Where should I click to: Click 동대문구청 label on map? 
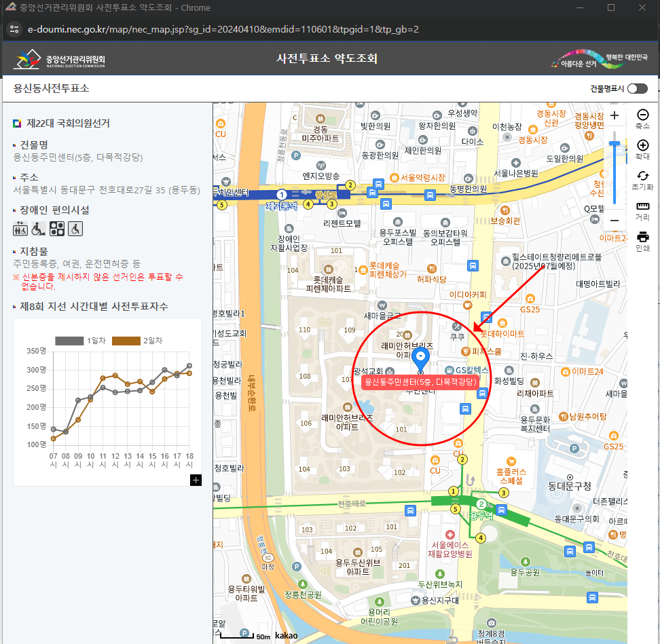(x=570, y=487)
